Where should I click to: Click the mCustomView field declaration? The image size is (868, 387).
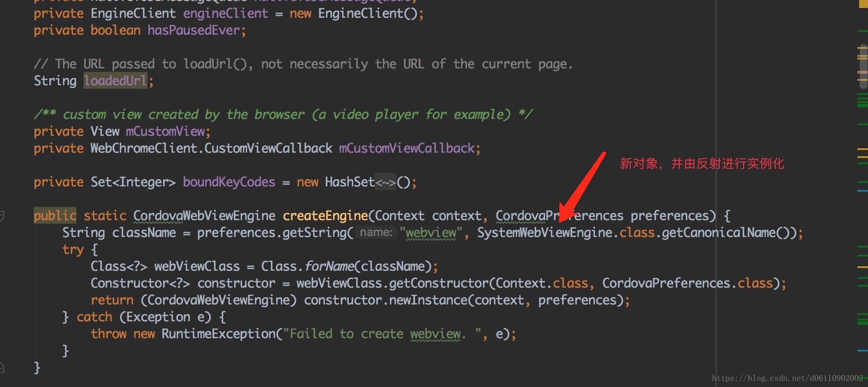click(x=165, y=131)
